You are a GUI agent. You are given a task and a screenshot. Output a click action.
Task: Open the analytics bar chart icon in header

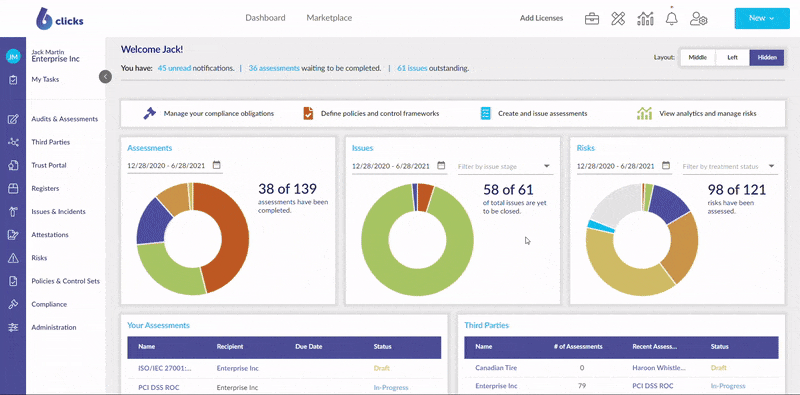coord(645,19)
